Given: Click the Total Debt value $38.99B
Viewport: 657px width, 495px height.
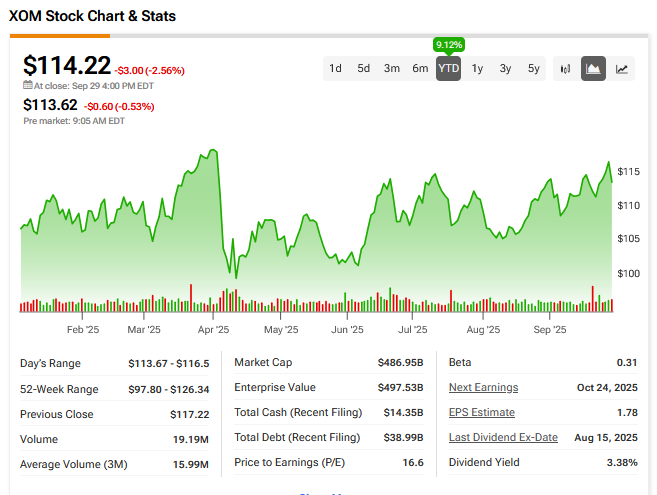Looking at the screenshot, I should coord(404,438).
